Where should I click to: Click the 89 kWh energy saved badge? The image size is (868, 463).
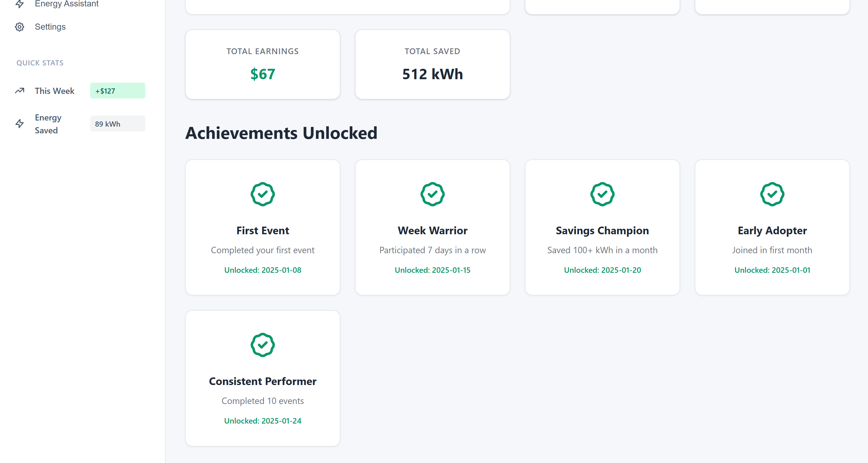coord(118,124)
